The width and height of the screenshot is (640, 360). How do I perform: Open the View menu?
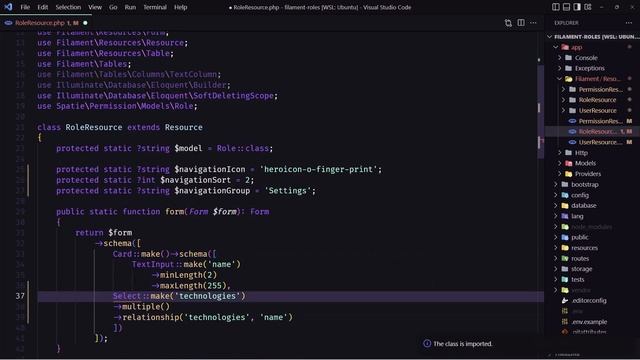pyautogui.click(x=95, y=7)
